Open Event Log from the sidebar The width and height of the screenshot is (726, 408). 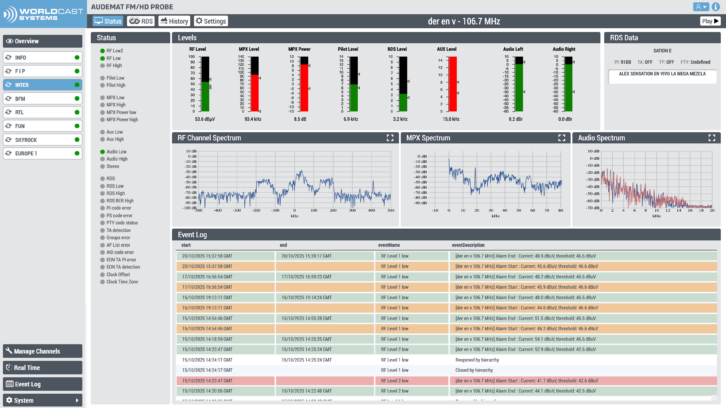(x=42, y=384)
